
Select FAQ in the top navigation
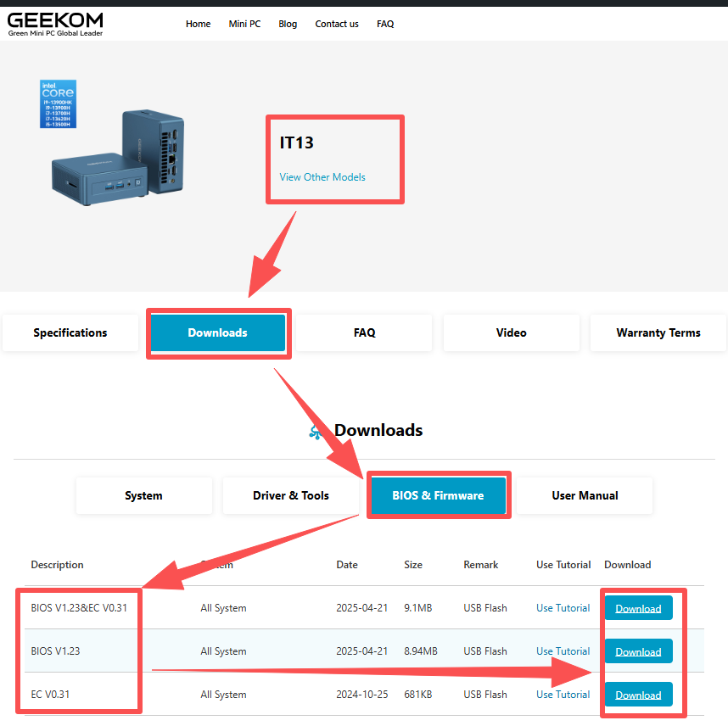pyautogui.click(x=385, y=24)
